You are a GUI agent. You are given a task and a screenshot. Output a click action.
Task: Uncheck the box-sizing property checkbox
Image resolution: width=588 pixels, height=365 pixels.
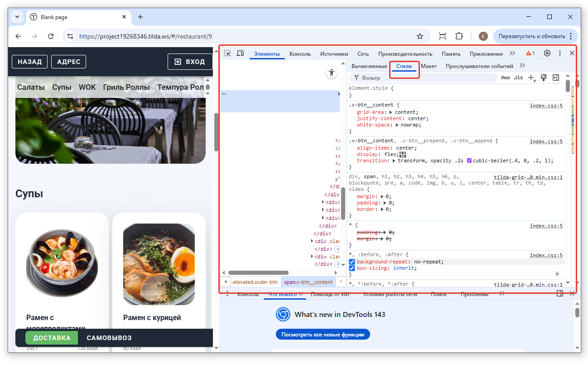pos(352,268)
